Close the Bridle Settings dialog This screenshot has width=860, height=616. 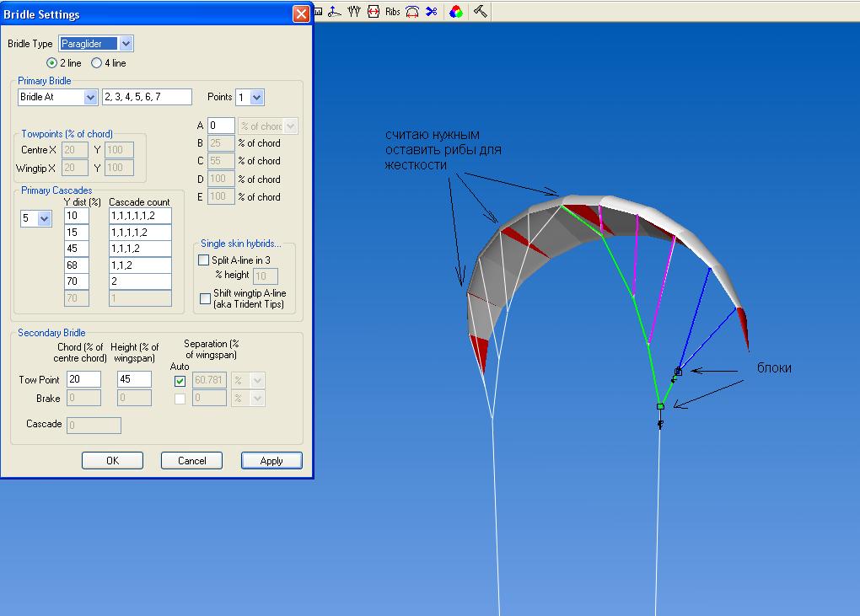[x=301, y=14]
